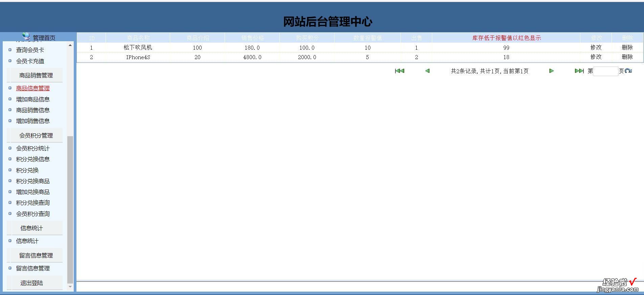This screenshot has height=295, width=644.
Task: Click 网站后台管理中心 title
Action: (x=328, y=22)
